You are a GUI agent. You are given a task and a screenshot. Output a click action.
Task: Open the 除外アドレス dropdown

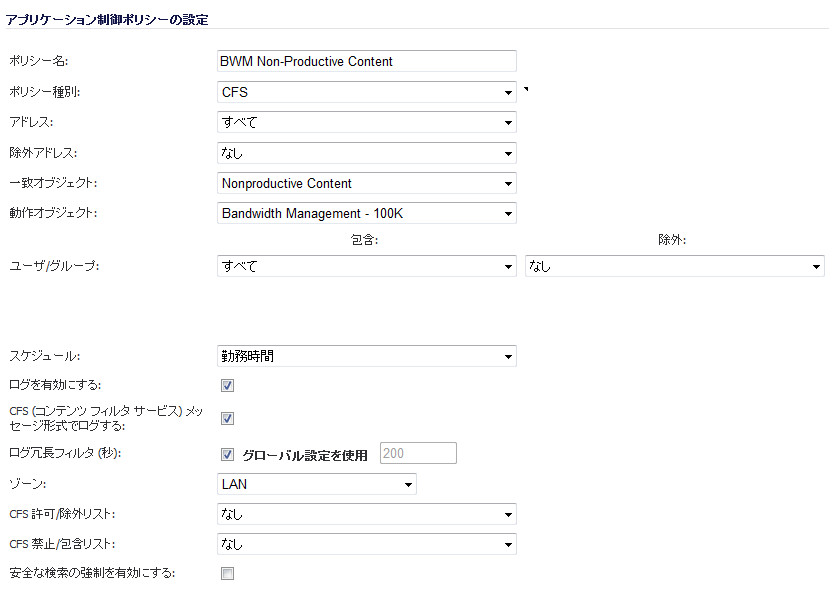pyautogui.click(x=367, y=153)
